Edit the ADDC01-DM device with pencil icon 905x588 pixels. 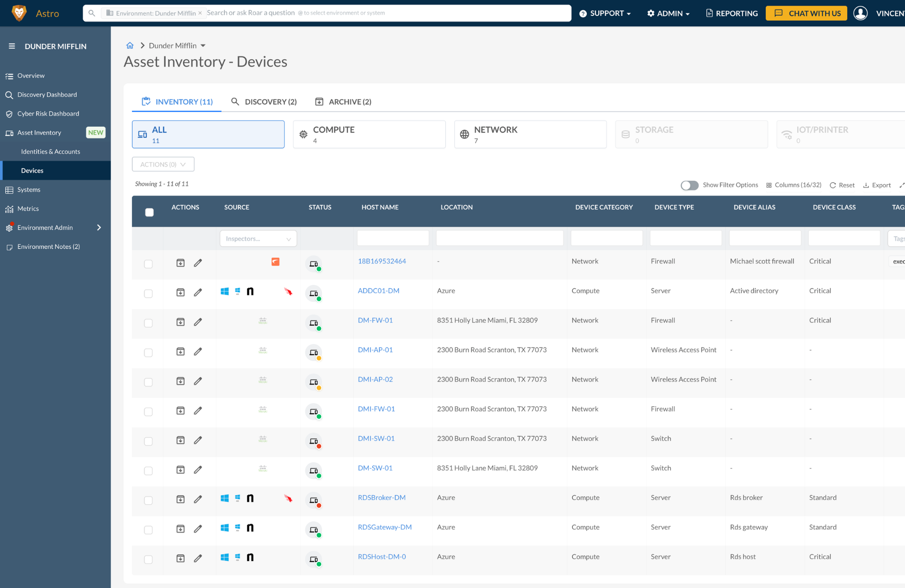pos(198,292)
